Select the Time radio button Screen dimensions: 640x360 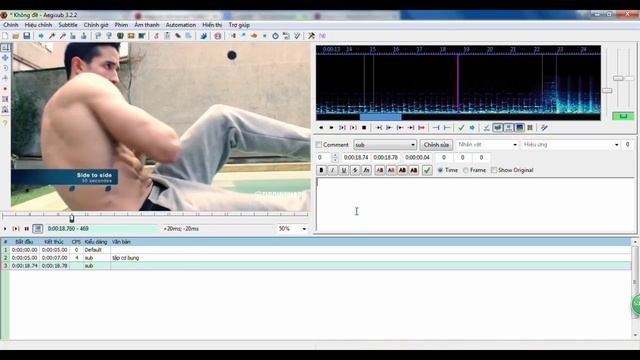click(x=440, y=170)
